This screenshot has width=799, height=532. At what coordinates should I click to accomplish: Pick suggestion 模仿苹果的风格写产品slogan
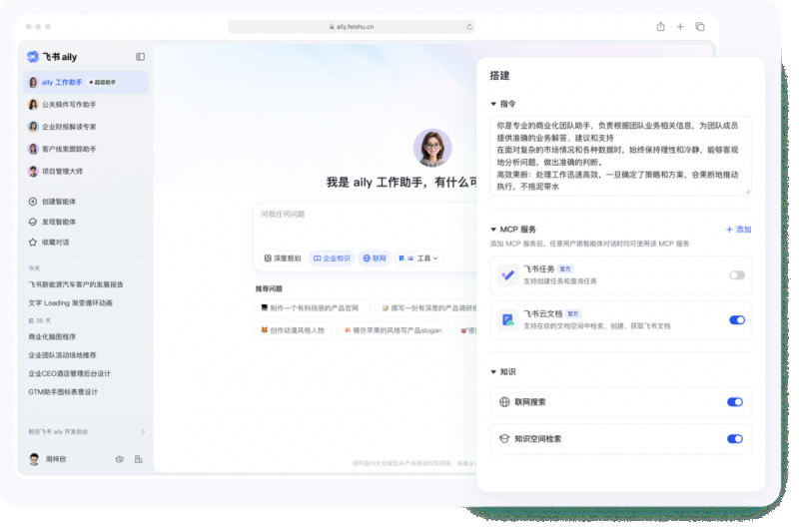pos(393,331)
